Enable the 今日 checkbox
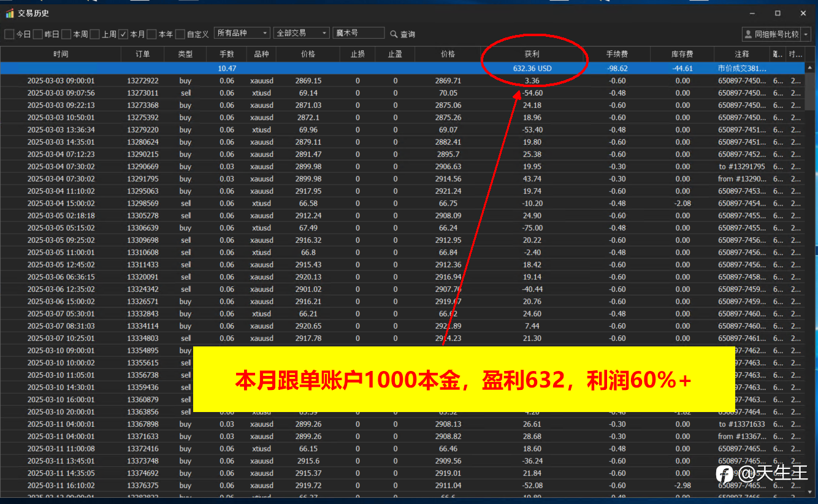818x504 pixels. click(x=9, y=34)
